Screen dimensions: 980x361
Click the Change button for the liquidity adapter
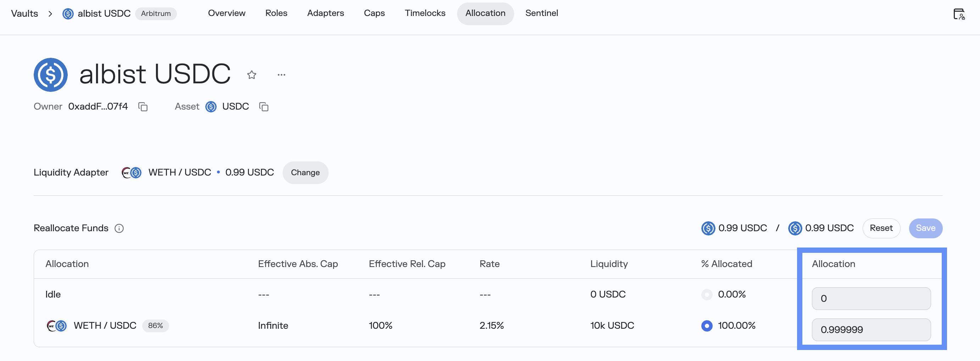(x=305, y=172)
